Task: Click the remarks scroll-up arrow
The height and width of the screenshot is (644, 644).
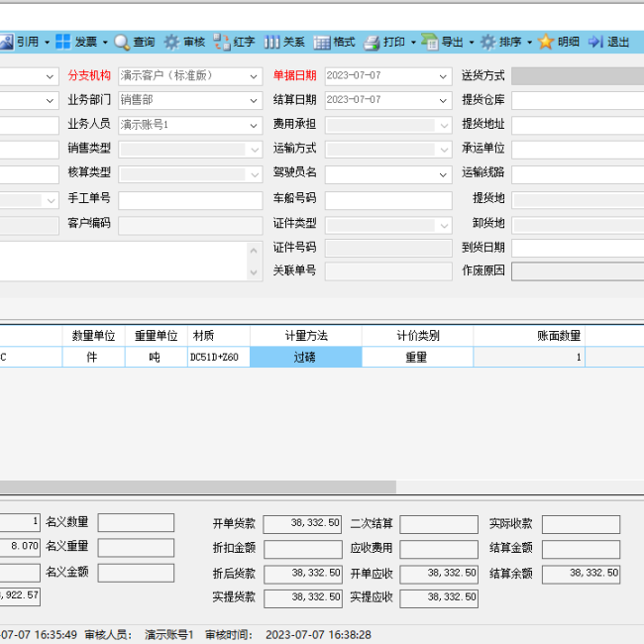Action: pos(254,251)
